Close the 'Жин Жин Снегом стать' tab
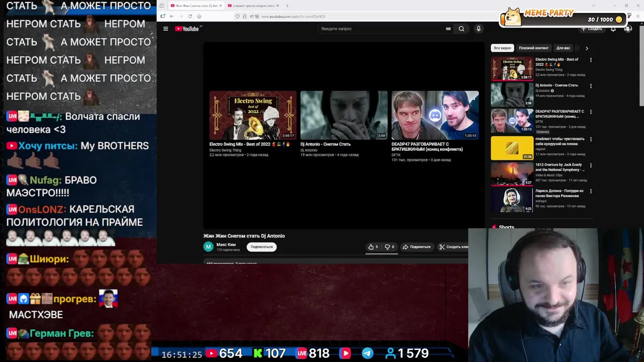Viewport: 644px width, 362px height. tap(220, 6)
